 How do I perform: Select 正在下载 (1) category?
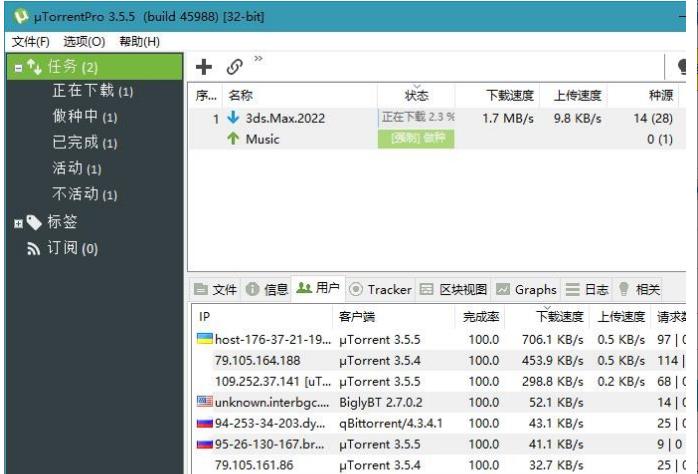(x=93, y=91)
